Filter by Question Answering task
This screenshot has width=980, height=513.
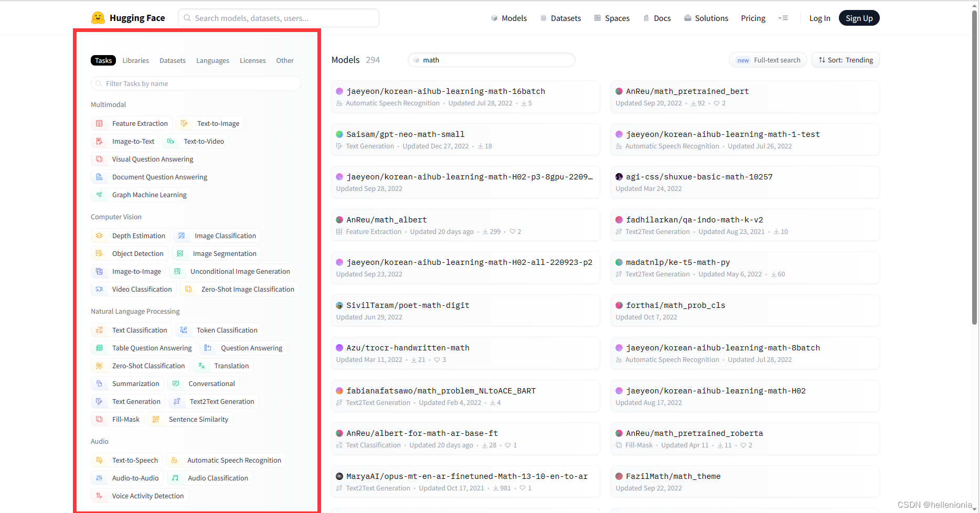[x=243, y=348]
